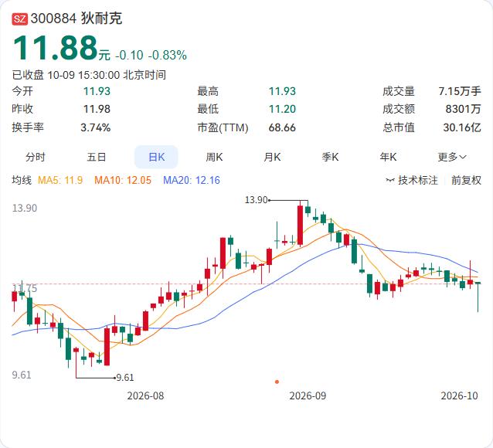Click the red SZ exchange badge

tap(20, 19)
